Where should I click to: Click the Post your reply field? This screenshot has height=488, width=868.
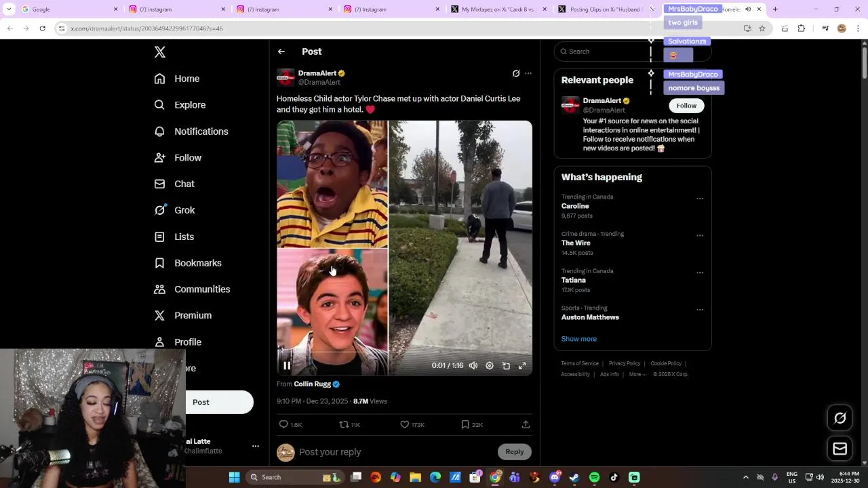click(x=397, y=452)
